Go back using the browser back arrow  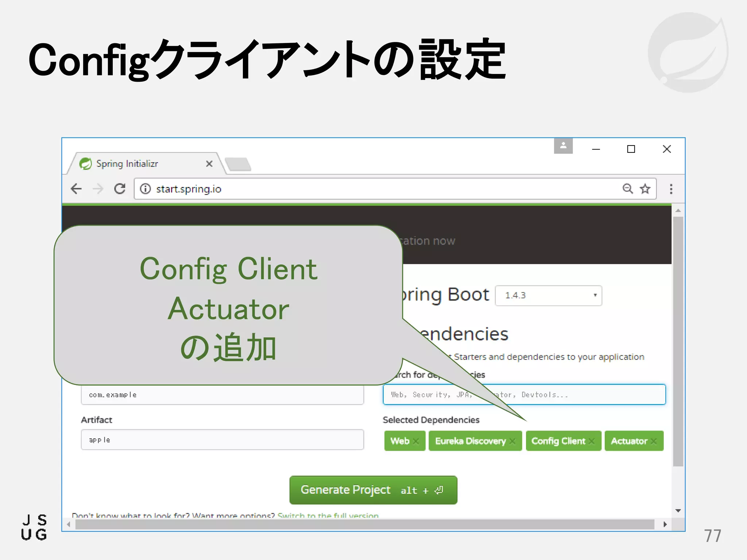[x=76, y=189]
